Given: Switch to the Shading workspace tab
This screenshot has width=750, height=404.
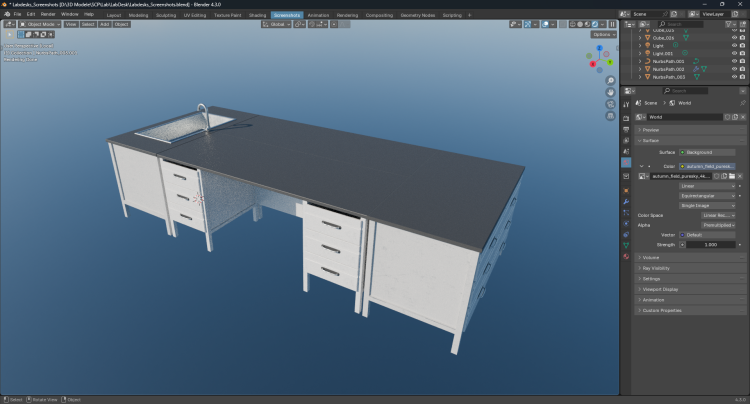Looking at the screenshot, I should (257, 15).
